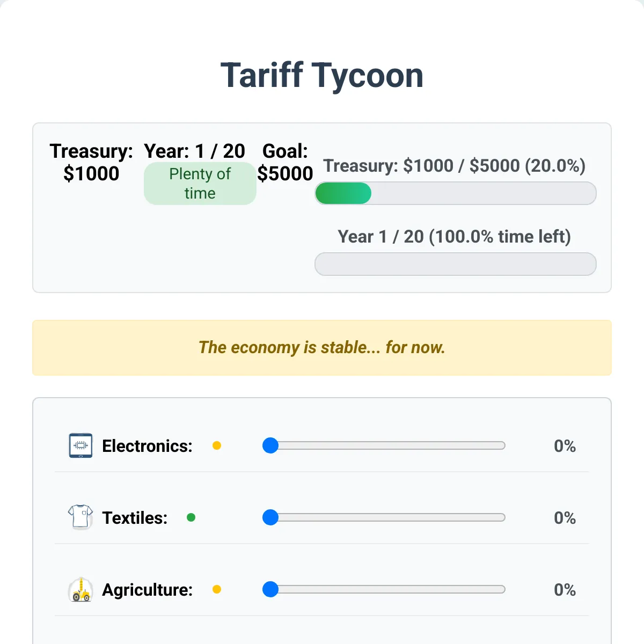644x644 pixels.
Task: Click the yellow status dot beside Agriculture
Action: tap(217, 590)
